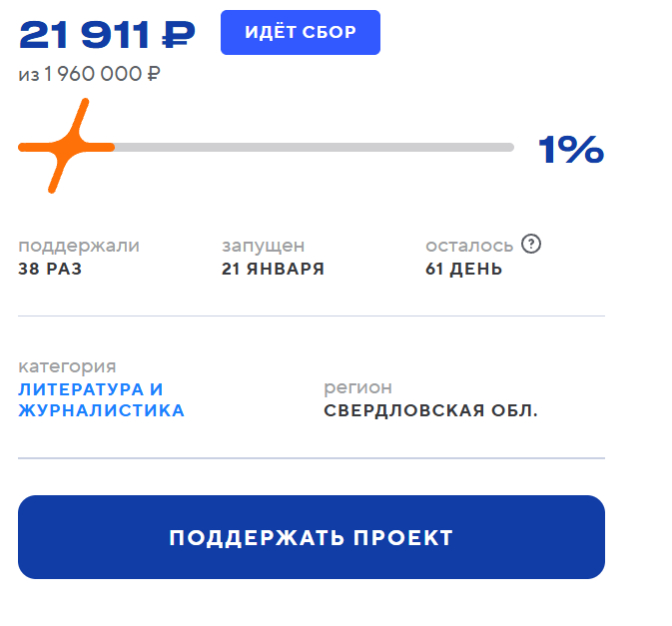This screenshot has height=626, width=672.
Task: Click the поддержали label
Action: coord(79,246)
